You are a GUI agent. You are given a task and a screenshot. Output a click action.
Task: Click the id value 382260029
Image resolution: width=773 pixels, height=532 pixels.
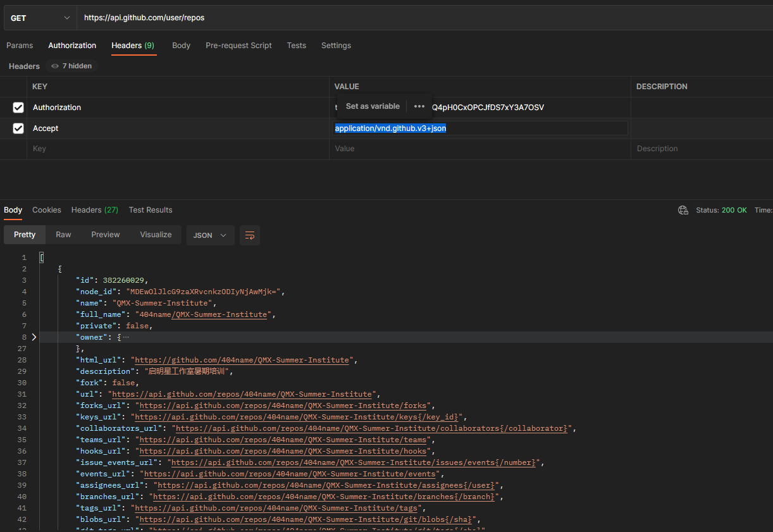(x=123, y=280)
